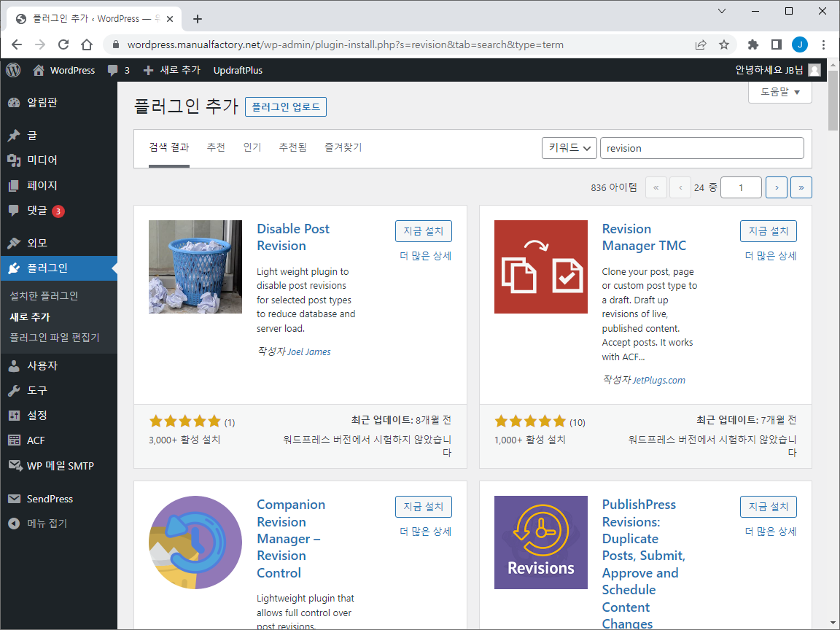This screenshot has height=630, width=840.
Task: Open the comments bubble with 3
Action: click(118, 70)
